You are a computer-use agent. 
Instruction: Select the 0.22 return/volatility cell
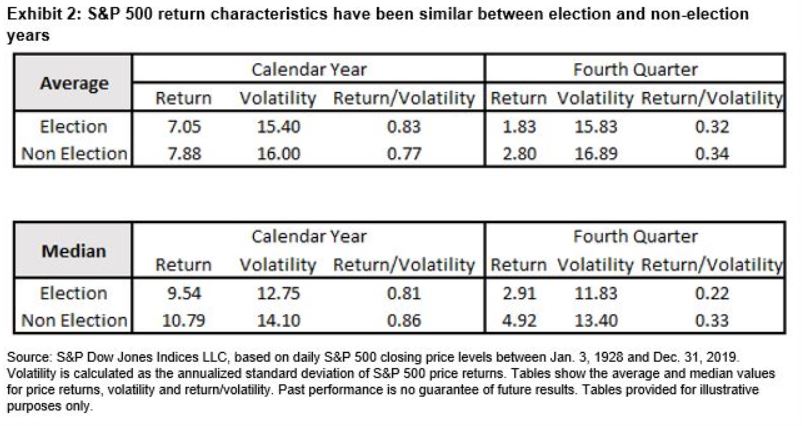point(711,294)
